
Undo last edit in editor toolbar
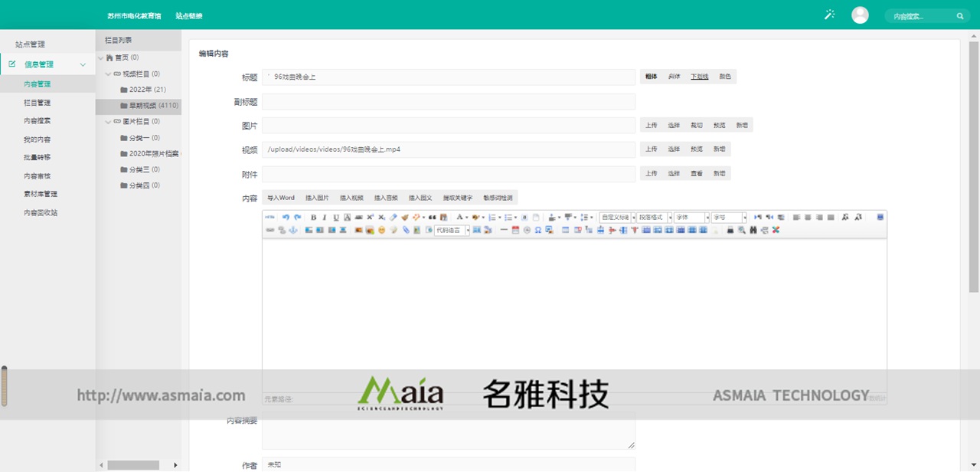click(286, 218)
